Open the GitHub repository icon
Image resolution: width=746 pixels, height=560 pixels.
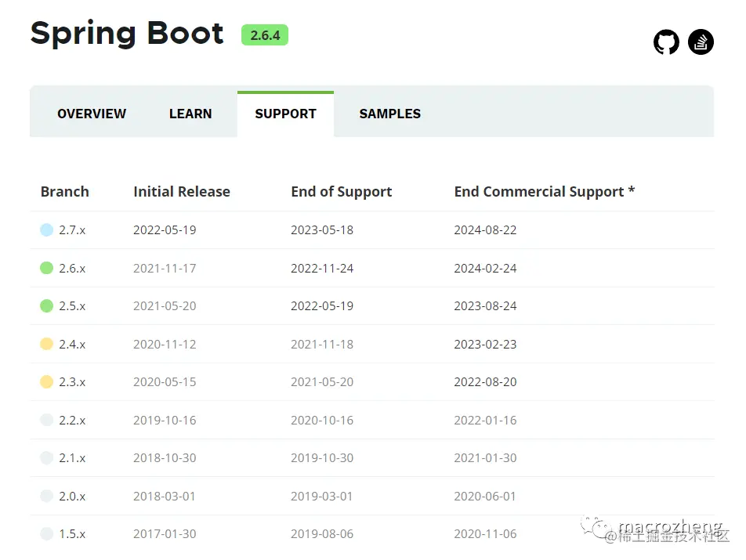[x=666, y=42]
